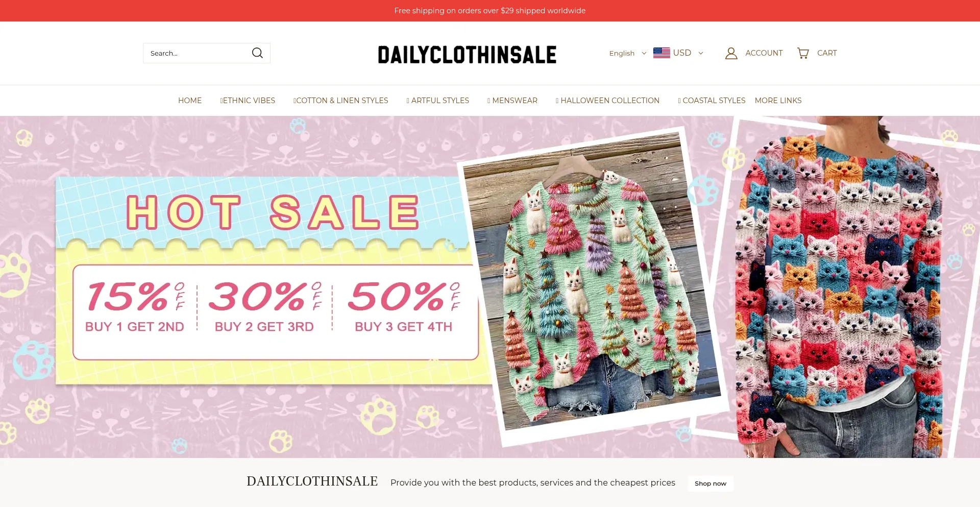Click the search magnifier icon
The image size is (980, 507).
point(257,53)
